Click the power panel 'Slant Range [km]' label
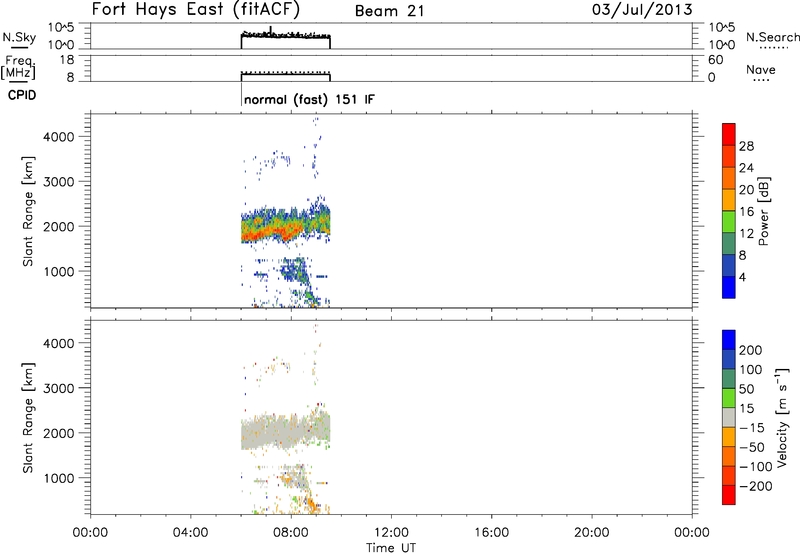The height and width of the screenshot is (554, 800). (x=28, y=211)
